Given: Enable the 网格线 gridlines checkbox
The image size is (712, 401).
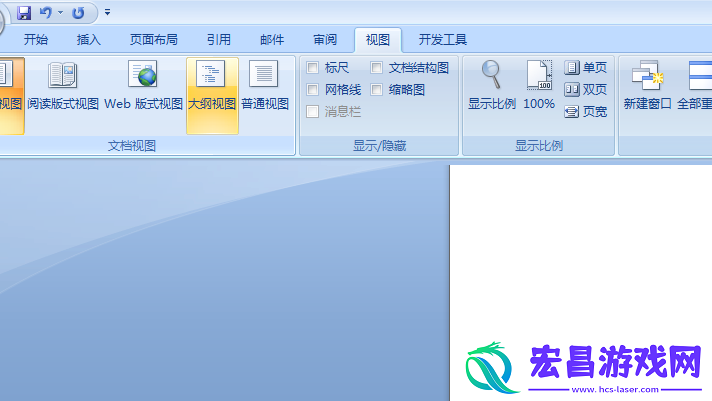Looking at the screenshot, I should [312, 89].
